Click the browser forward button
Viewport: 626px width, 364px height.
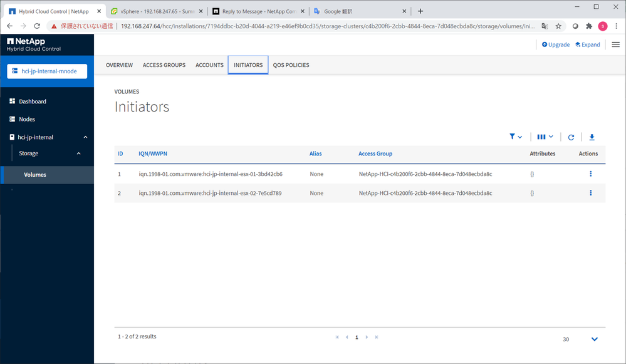23,26
